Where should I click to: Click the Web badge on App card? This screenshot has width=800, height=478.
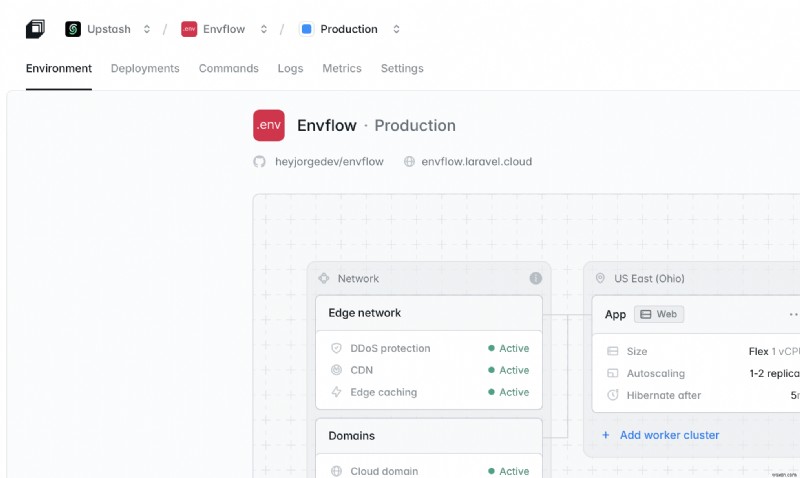659,314
